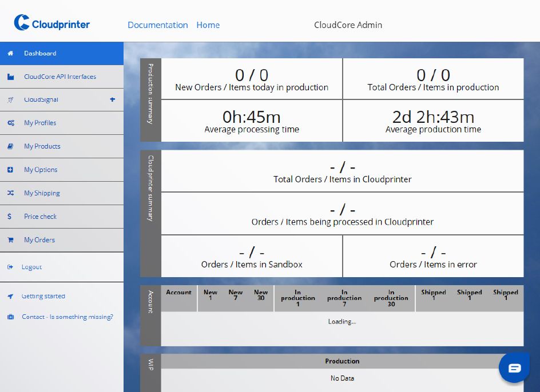The image size is (540, 392).
Task: Click Orders / Items being processed tile
Action: (x=342, y=213)
